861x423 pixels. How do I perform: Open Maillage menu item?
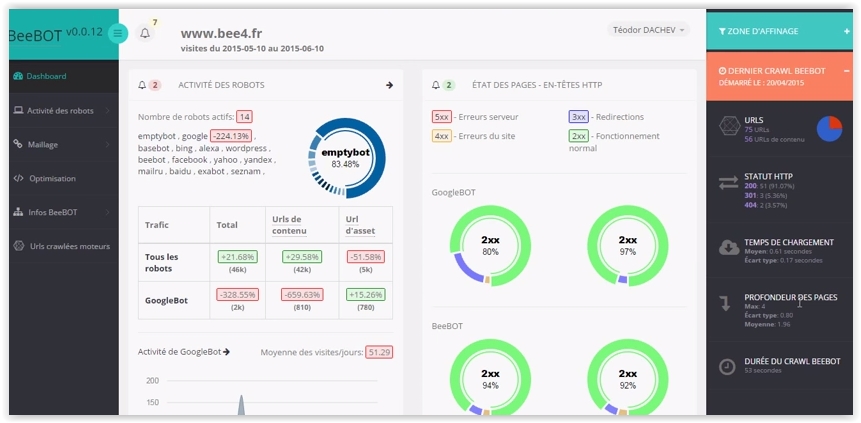[64, 144]
